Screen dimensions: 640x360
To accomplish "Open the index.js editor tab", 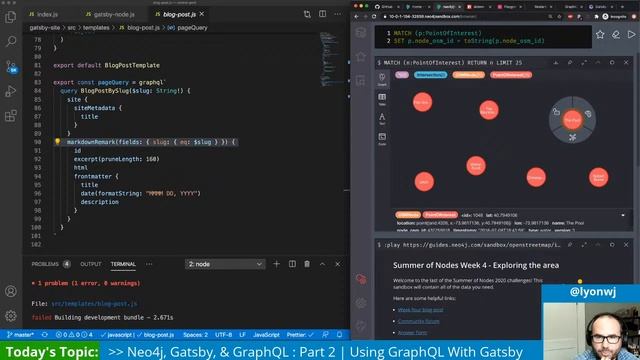I will point(44,14).
